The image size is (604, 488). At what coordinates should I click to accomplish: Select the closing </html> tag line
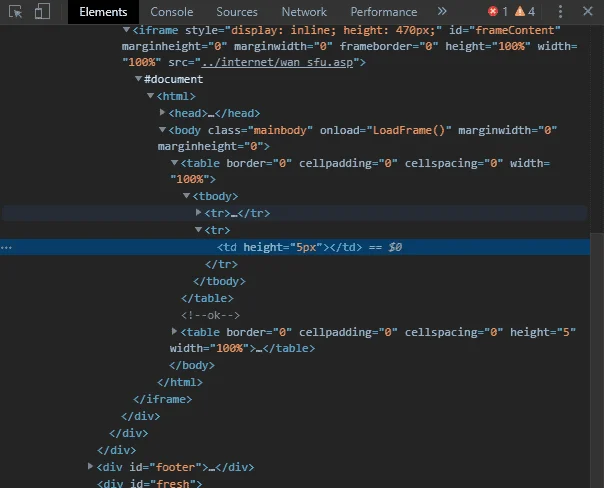180,382
